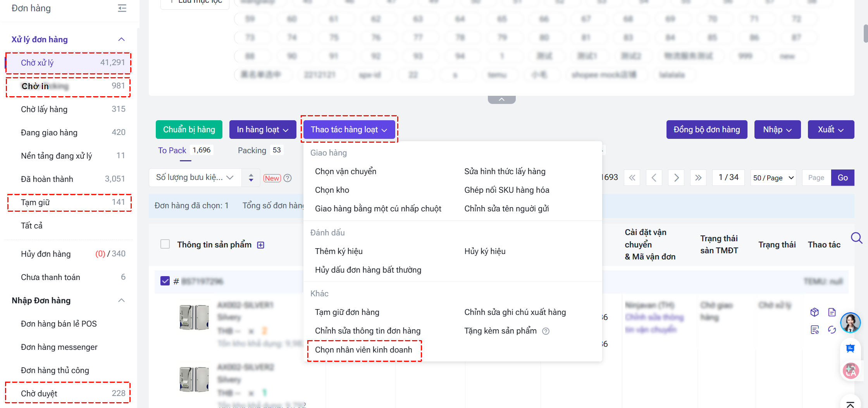Click help icon next to Tặng kèm sản phẩm
The height and width of the screenshot is (408, 868).
tap(546, 331)
